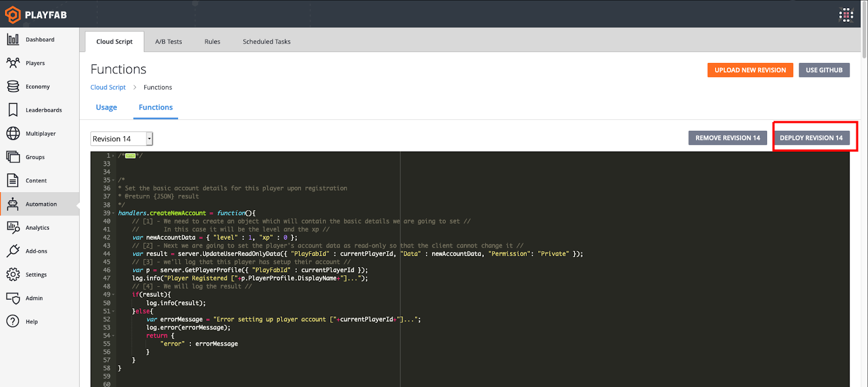868x387 pixels.
Task: Click the 'var errorMessage' code line
Action: click(284, 320)
